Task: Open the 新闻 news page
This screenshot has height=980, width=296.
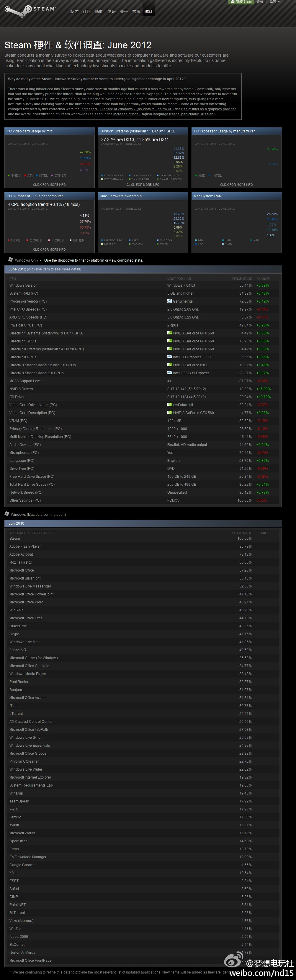Action: 99,12
